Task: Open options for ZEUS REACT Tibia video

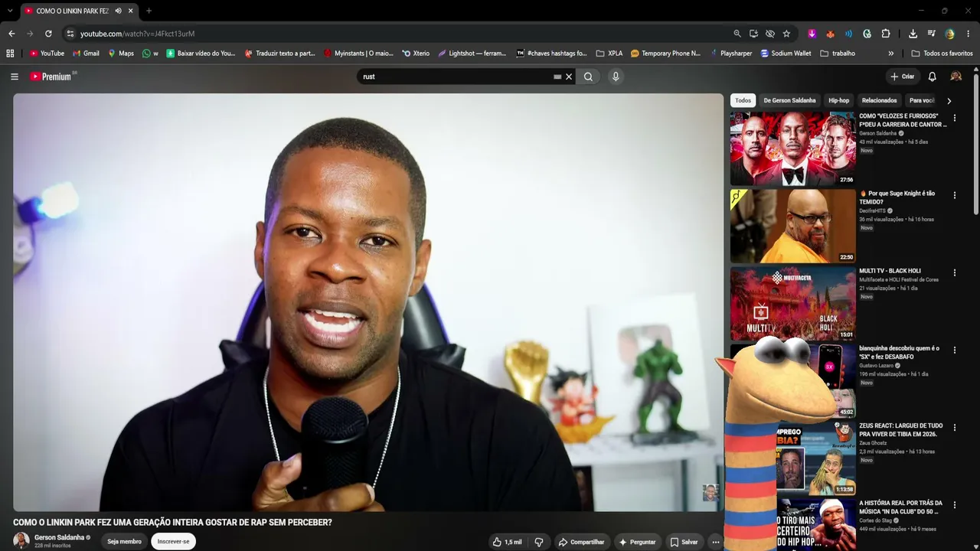Action: tap(954, 427)
